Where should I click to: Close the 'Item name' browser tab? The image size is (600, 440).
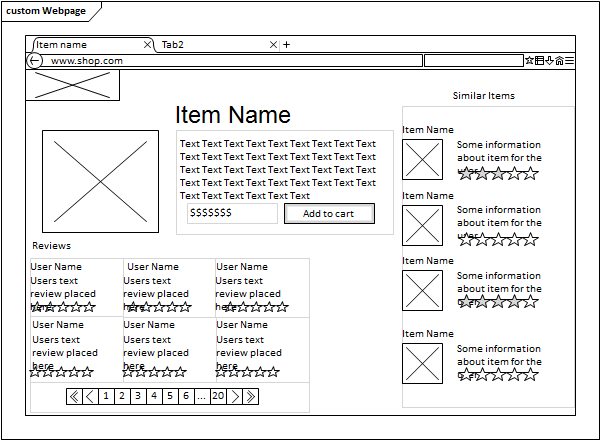(x=148, y=45)
